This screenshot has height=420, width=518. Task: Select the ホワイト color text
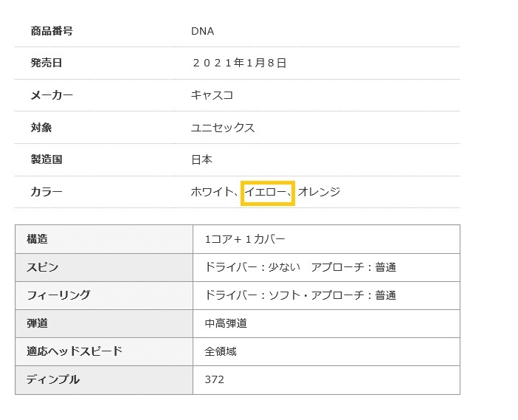pyautogui.click(x=211, y=192)
